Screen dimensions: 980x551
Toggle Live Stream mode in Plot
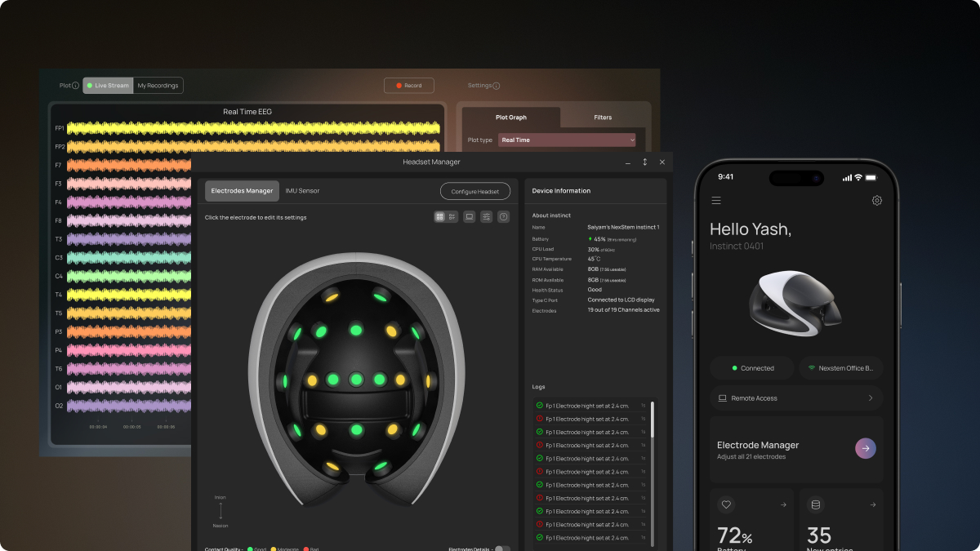108,86
